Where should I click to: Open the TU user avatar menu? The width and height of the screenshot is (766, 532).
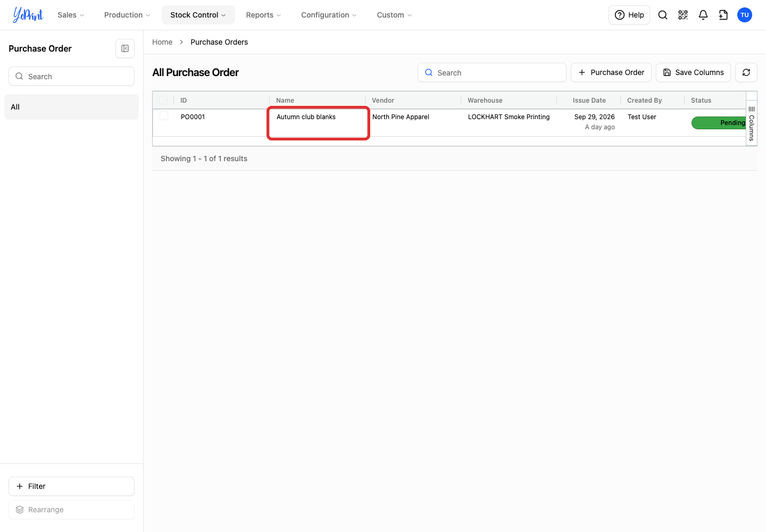[745, 15]
